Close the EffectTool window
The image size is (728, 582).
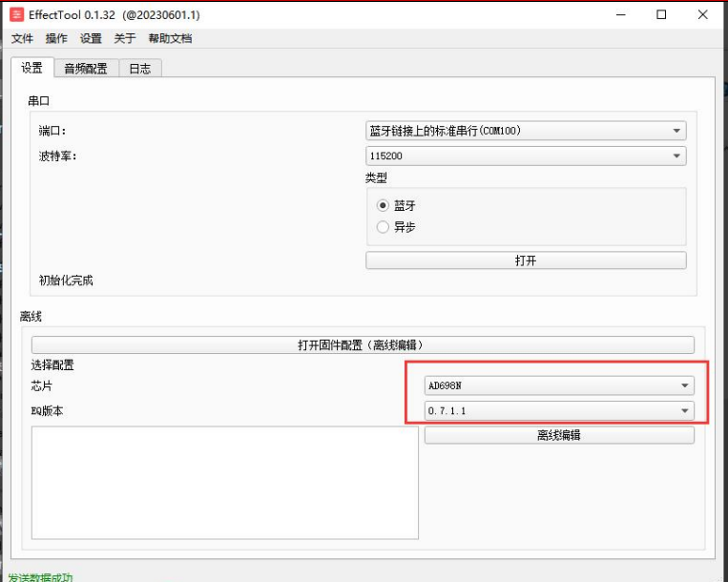click(x=702, y=15)
